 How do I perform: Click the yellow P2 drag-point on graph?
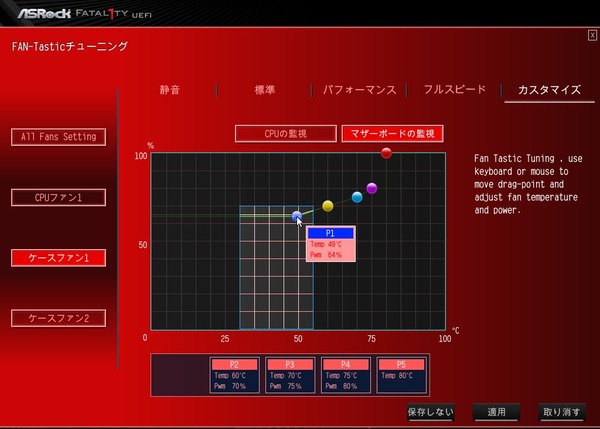[328, 206]
